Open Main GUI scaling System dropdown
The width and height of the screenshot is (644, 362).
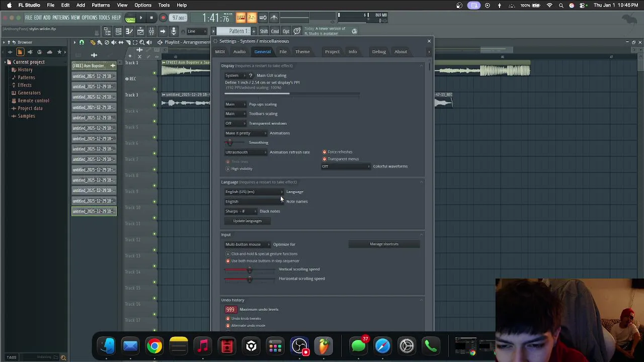click(235, 75)
